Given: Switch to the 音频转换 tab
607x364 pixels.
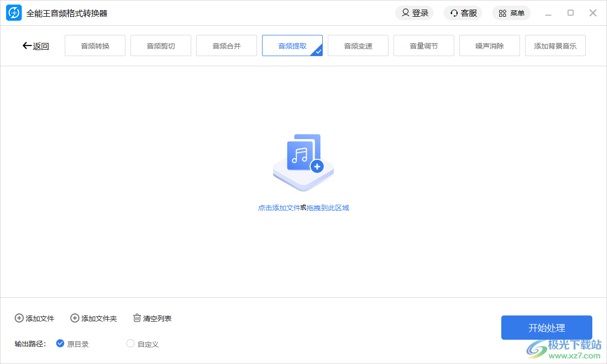Looking at the screenshot, I should (x=95, y=45).
